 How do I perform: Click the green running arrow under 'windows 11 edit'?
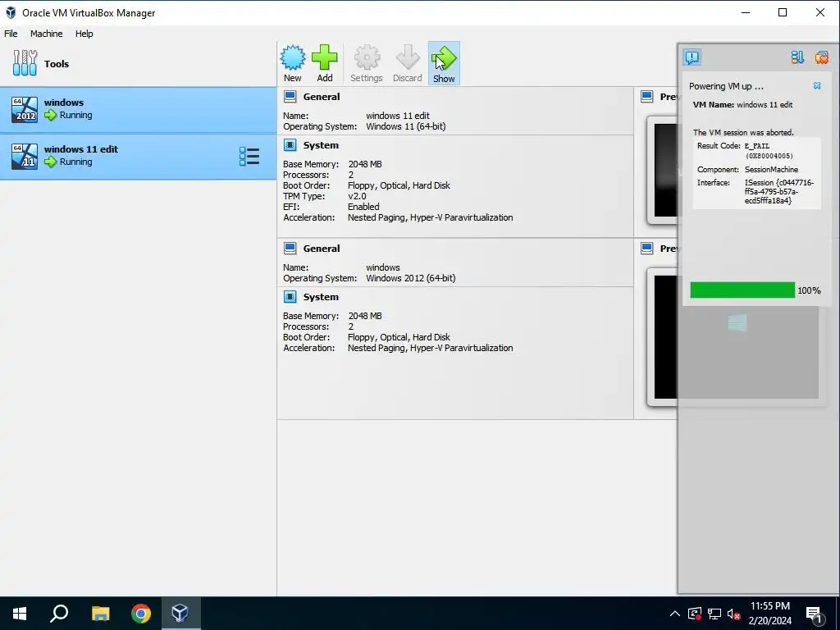50,162
